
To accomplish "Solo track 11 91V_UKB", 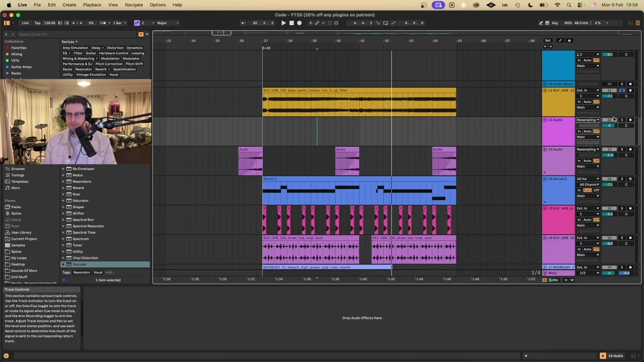I will tap(622, 90).
